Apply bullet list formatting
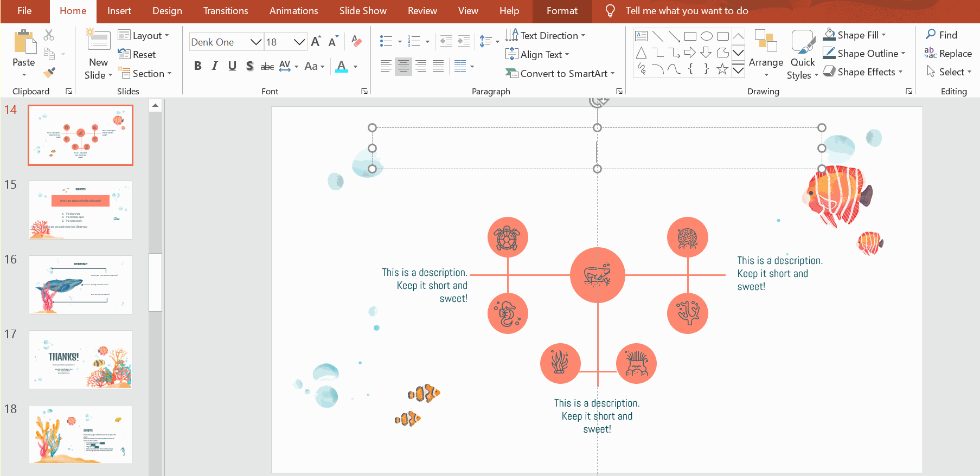 386,41
